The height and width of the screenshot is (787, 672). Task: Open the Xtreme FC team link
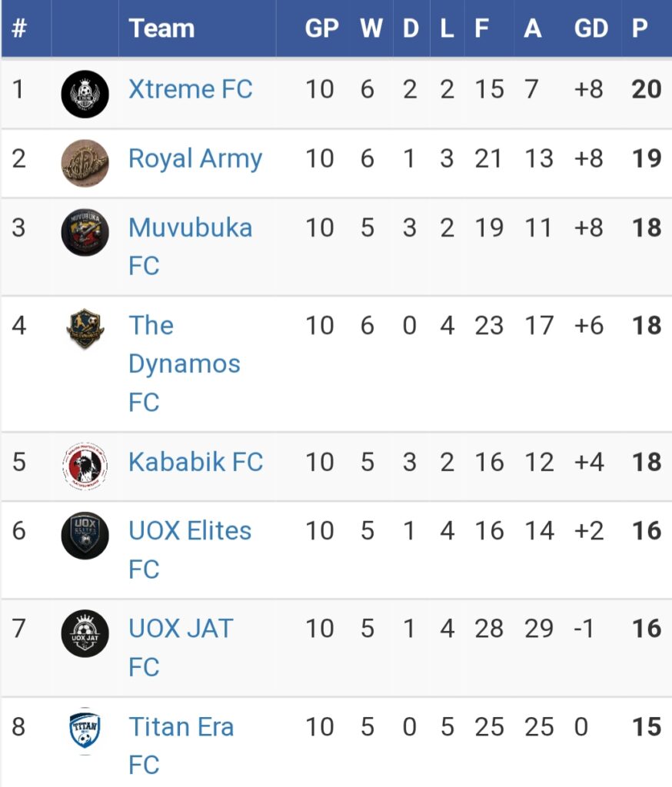(x=191, y=89)
